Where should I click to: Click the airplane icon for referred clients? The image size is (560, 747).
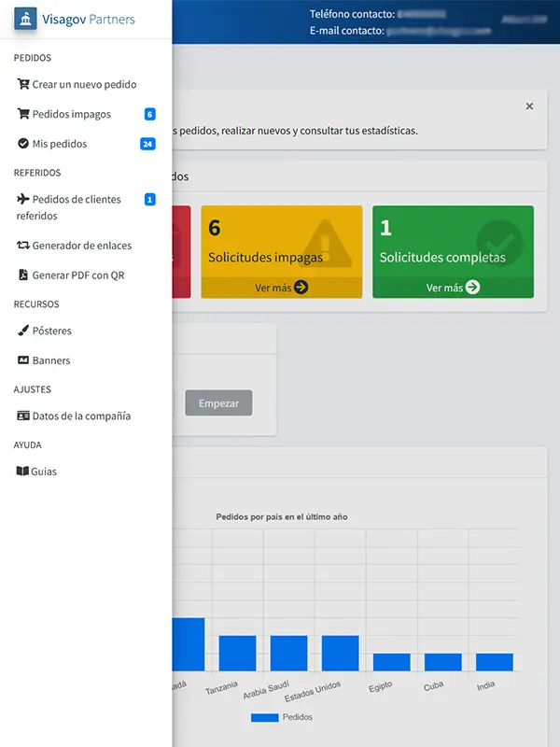click(22, 199)
